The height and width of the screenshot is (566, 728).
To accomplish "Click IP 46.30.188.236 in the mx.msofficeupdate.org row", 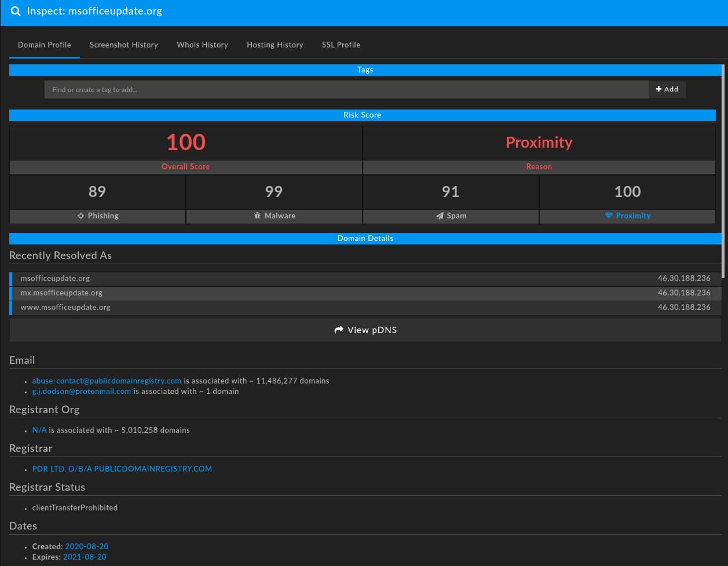I will click(x=684, y=293).
